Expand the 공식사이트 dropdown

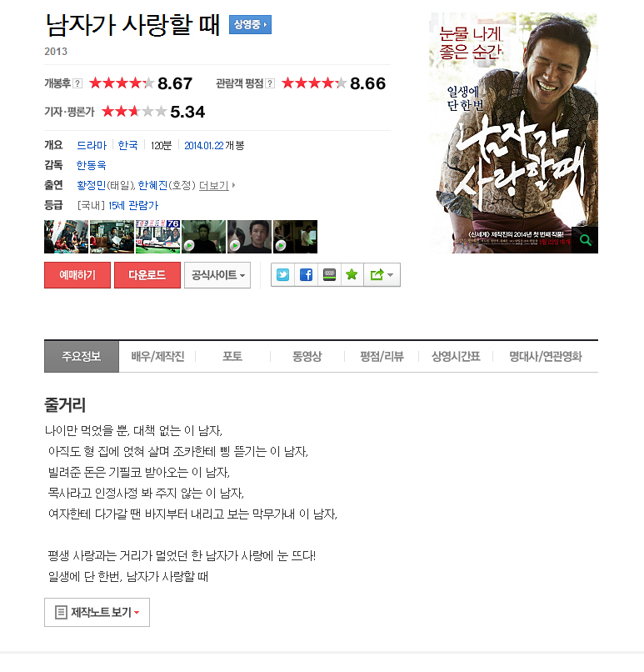click(217, 275)
